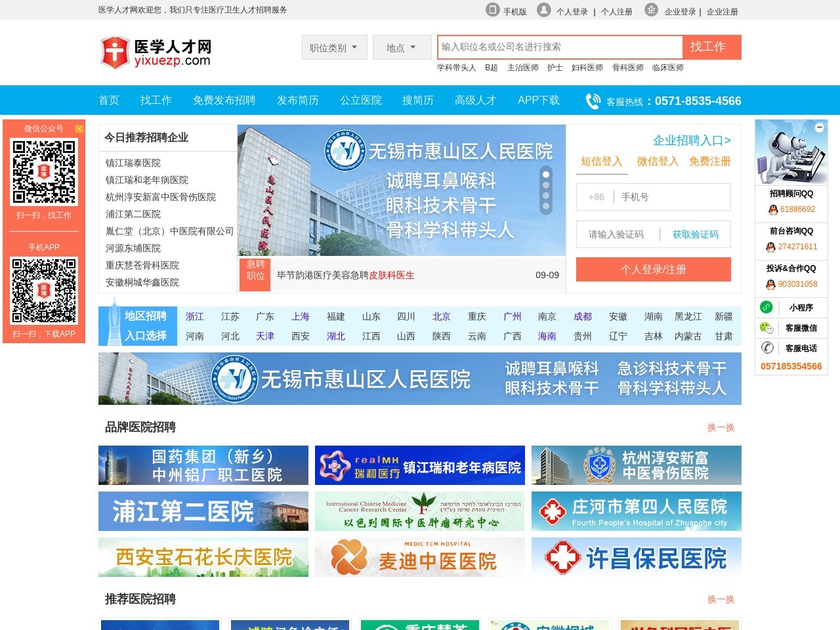Open 找工作 in navigation bar
This screenshot has height=630, width=840.
(156, 100)
